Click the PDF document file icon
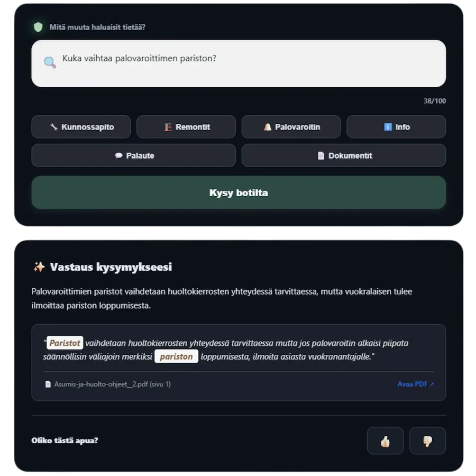The height and width of the screenshot is (476, 476). (48, 385)
